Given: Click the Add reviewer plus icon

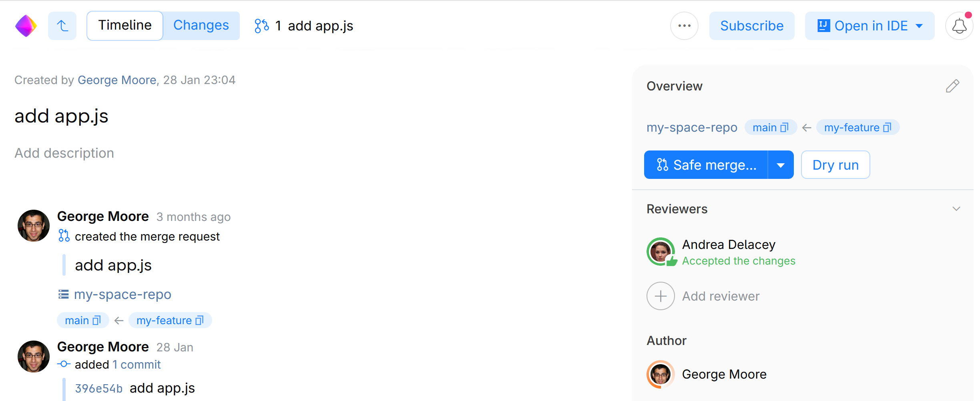Looking at the screenshot, I should pos(661,296).
